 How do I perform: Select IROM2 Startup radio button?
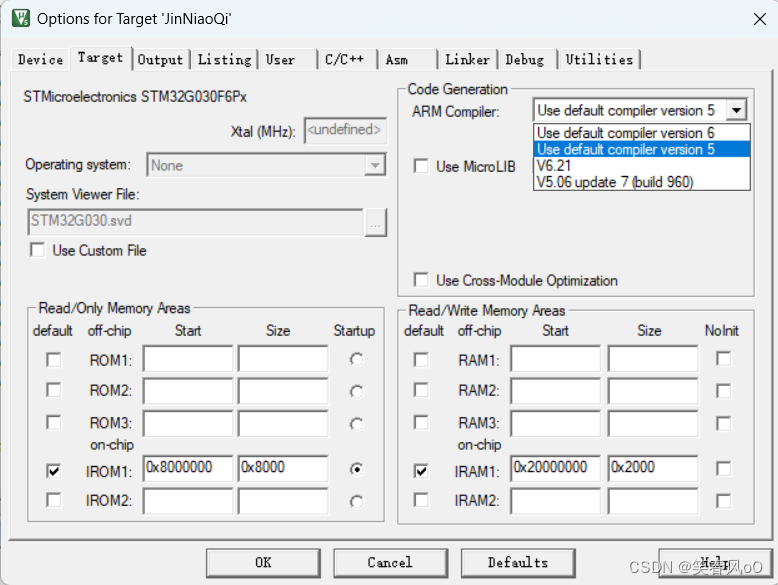356,502
